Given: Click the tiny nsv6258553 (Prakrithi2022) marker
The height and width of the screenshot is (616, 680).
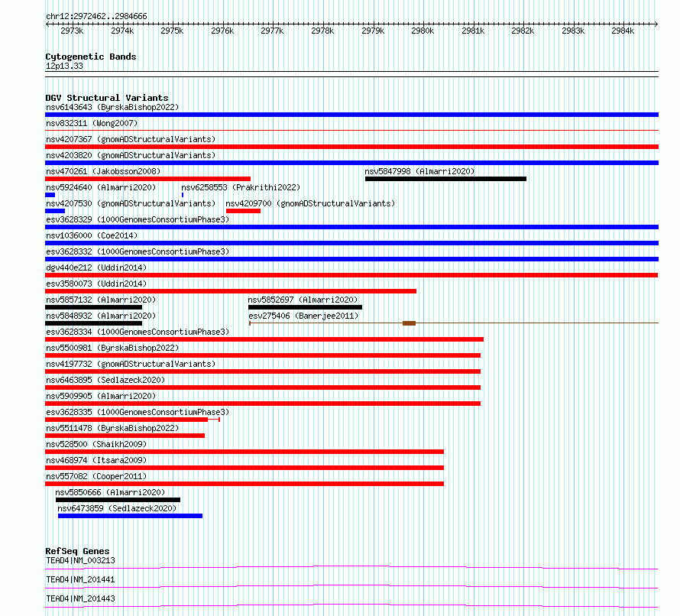Looking at the screenshot, I should [x=183, y=195].
